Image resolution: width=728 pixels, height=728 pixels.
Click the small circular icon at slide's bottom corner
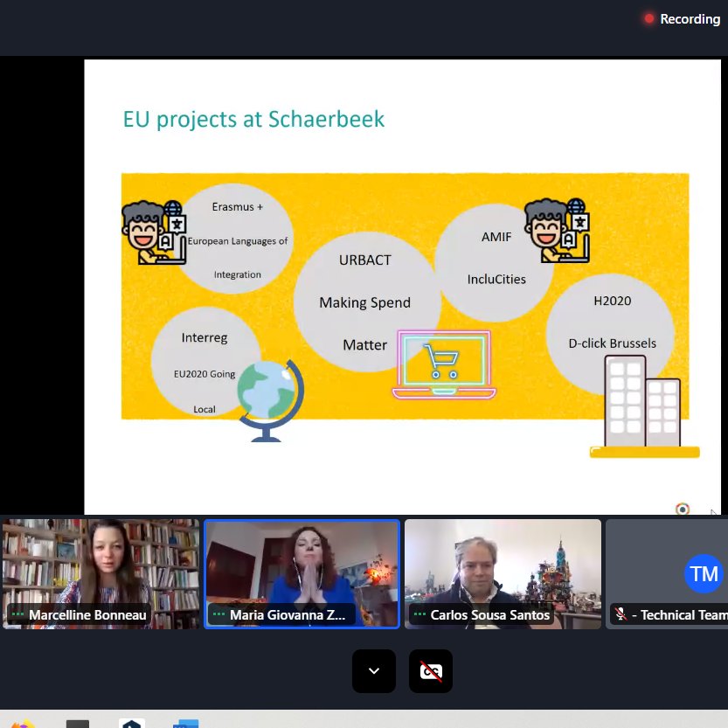click(x=682, y=509)
